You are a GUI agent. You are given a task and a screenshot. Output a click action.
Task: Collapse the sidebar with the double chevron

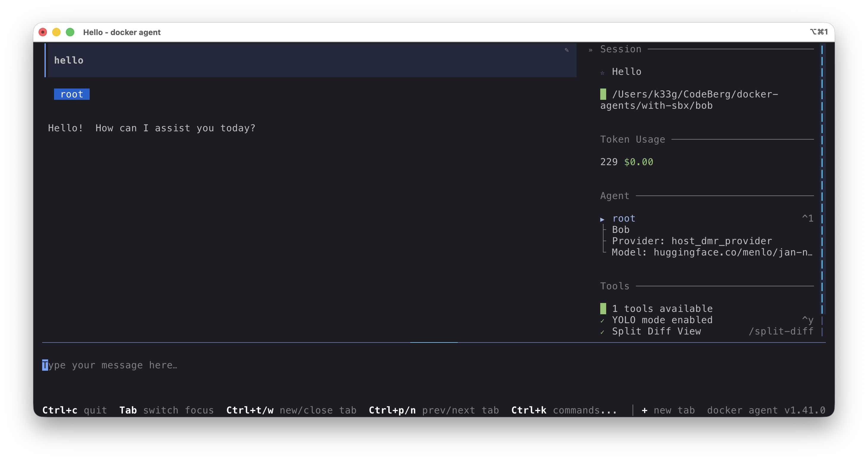pos(590,50)
